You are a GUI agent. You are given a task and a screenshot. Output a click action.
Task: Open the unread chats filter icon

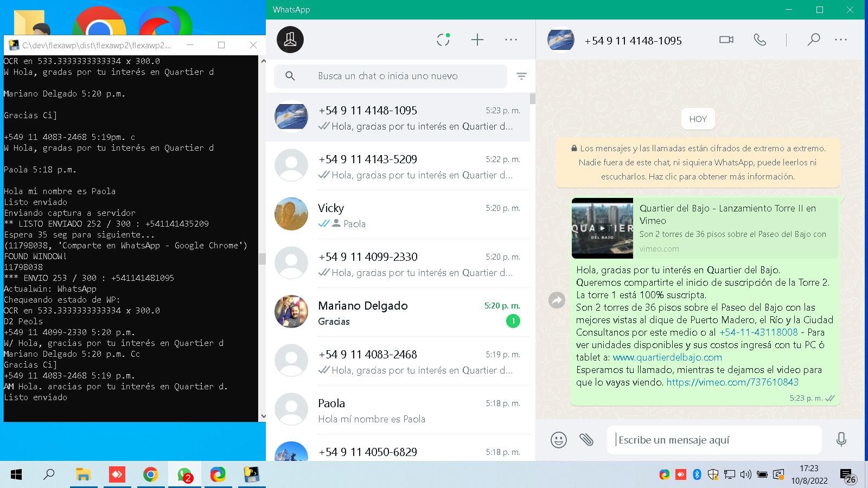click(x=521, y=76)
